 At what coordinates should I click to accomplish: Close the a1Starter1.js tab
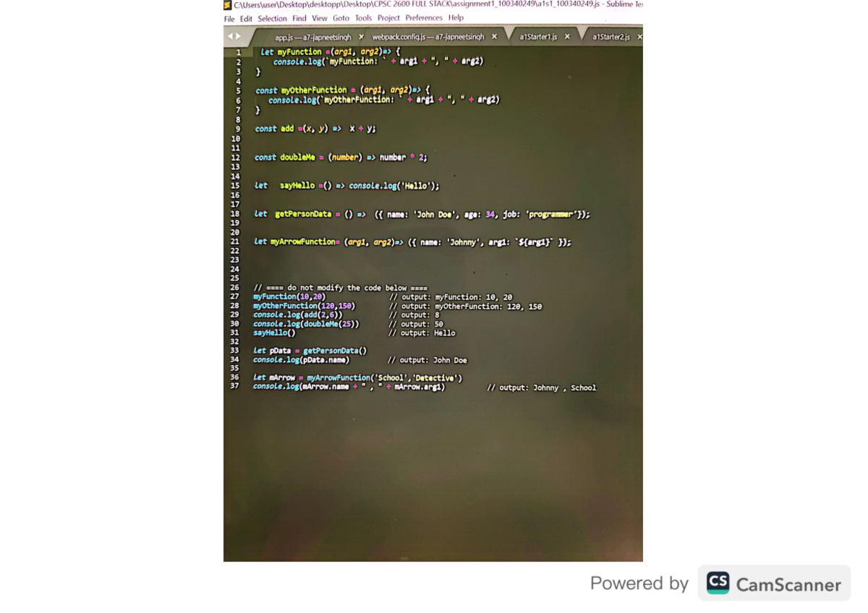tap(567, 37)
